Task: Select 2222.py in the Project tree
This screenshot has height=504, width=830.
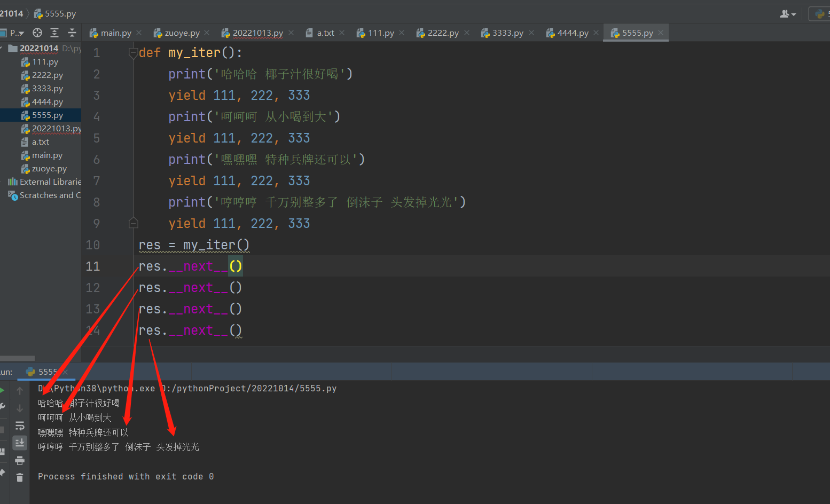Action: point(41,75)
